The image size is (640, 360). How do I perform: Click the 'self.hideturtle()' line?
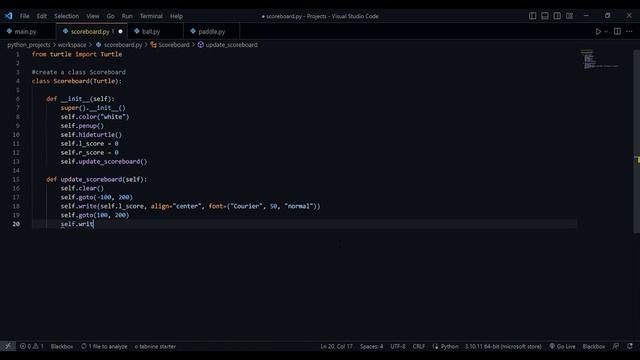point(91,135)
